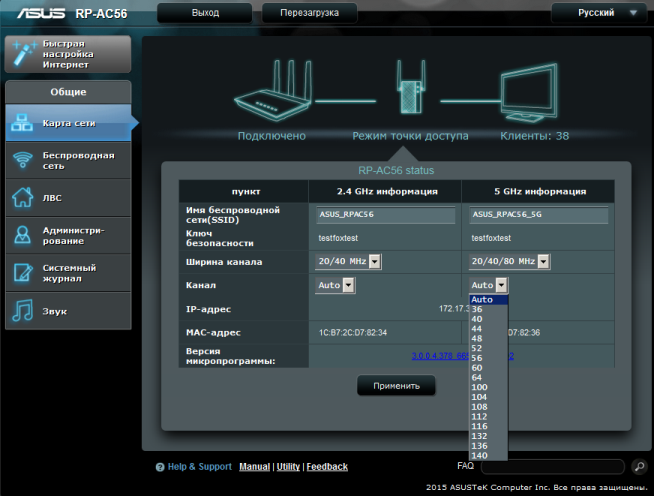Click the repeater device illustration
Screen dimensions: 654x496
[x=411, y=87]
